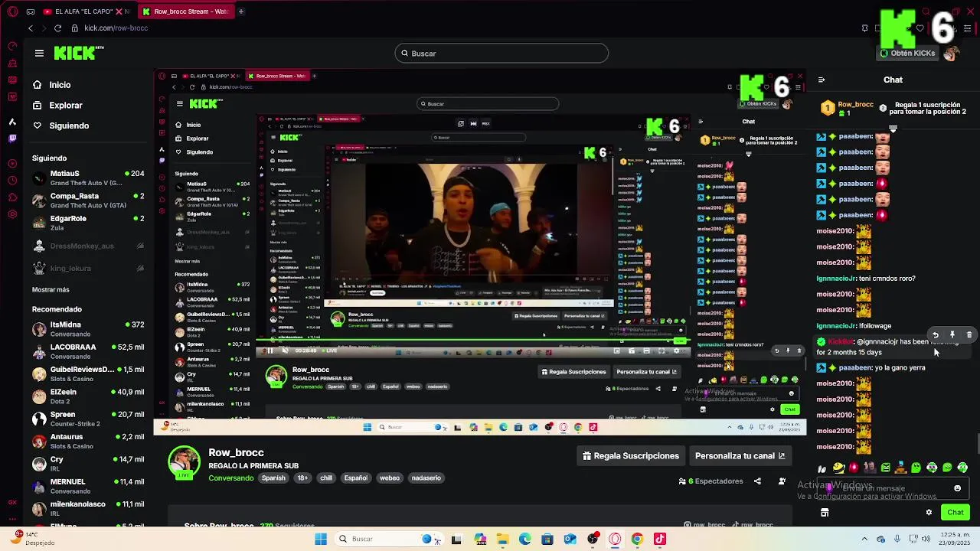Click reply arrow on KickBot message
Viewport: 980px width, 551px height.
[x=936, y=335]
